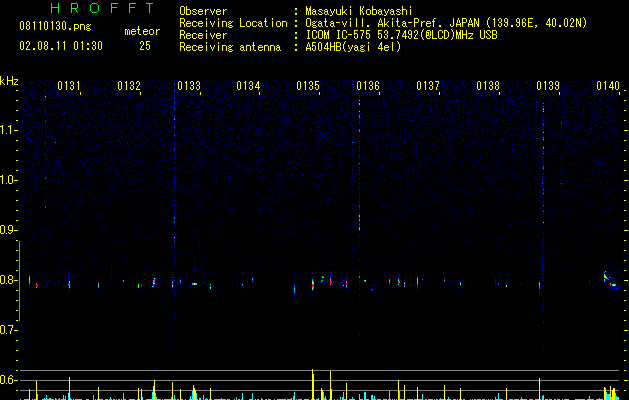Click the grey frequency range bar on left axis
This screenshot has height=400, width=629.
[x=20, y=280]
